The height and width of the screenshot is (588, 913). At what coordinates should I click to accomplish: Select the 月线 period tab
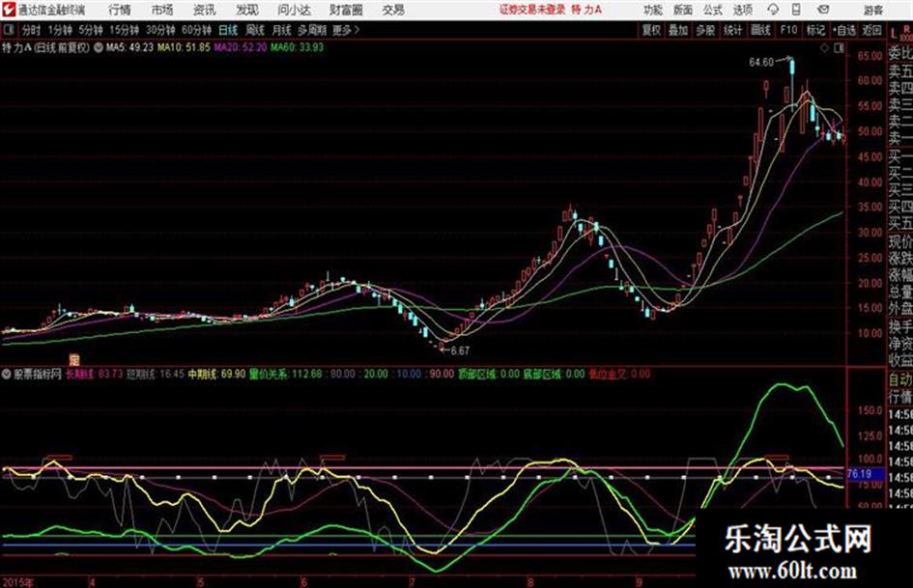[x=282, y=30]
